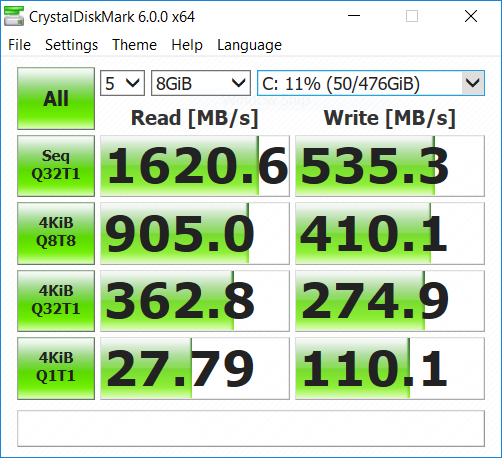Image resolution: width=502 pixels, height=458 pixels.
Task: Expand the 8GiB test size dropdown
Action: (x=201, y=83)
